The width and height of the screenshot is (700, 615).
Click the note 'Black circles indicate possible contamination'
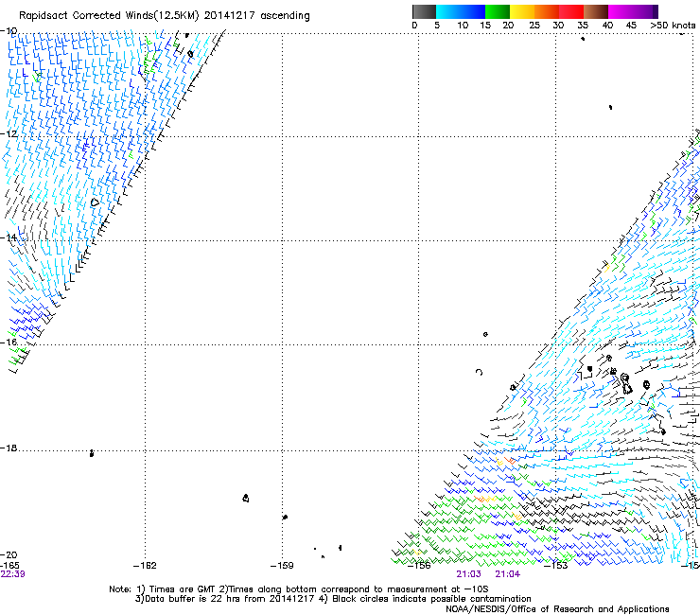(x=431, y=599)
